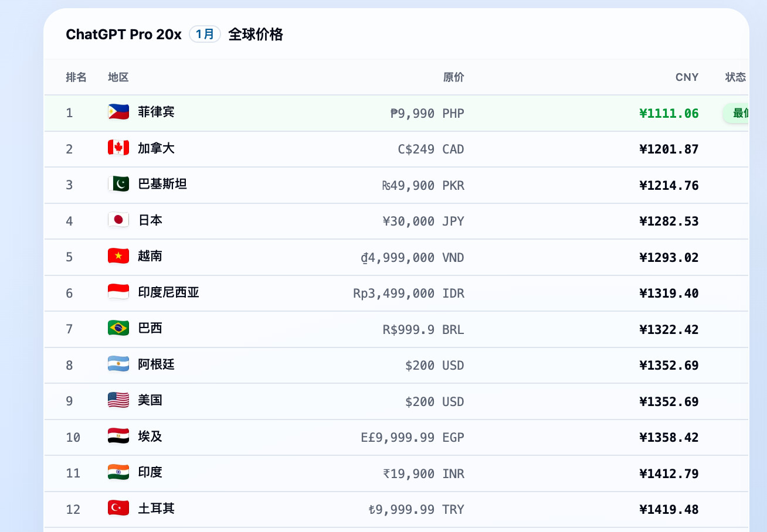Click the ¥1412.79 CNY price

[669, 473]
